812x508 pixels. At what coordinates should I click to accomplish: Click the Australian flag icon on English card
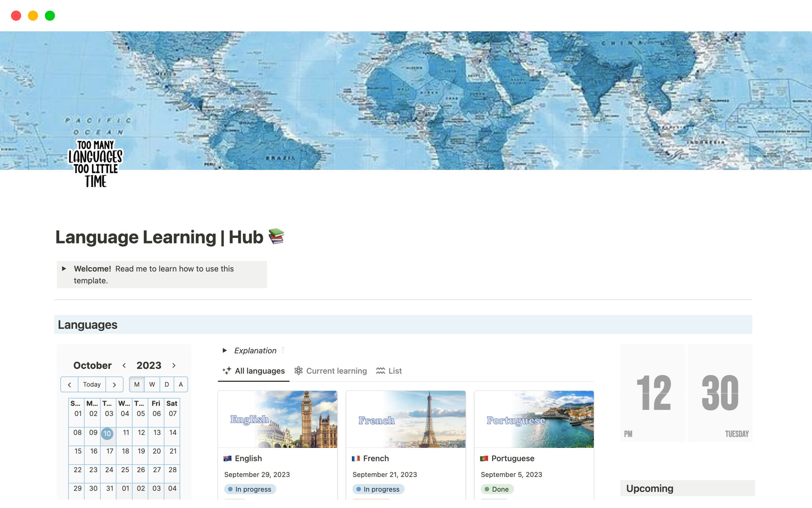coord(228,458)
